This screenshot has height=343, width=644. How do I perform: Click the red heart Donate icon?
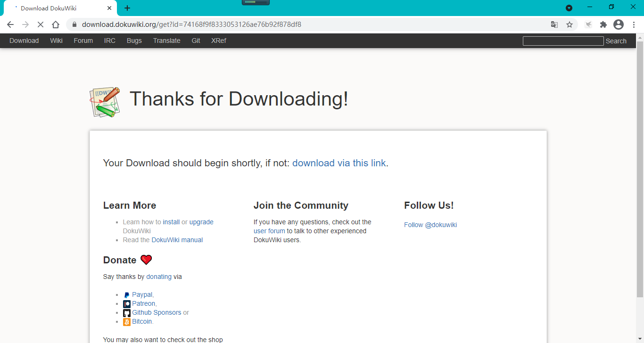point(146,260)
